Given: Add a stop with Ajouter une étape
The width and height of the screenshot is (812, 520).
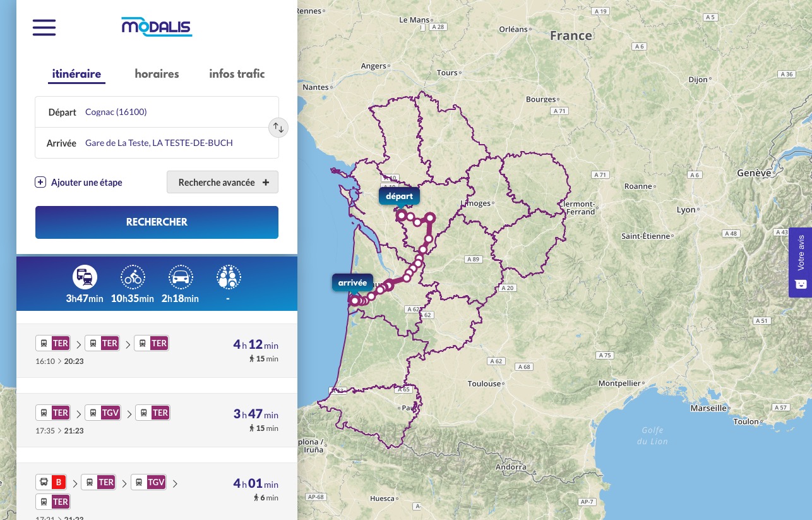Looking at the screenshot, I should coord(79,183).
